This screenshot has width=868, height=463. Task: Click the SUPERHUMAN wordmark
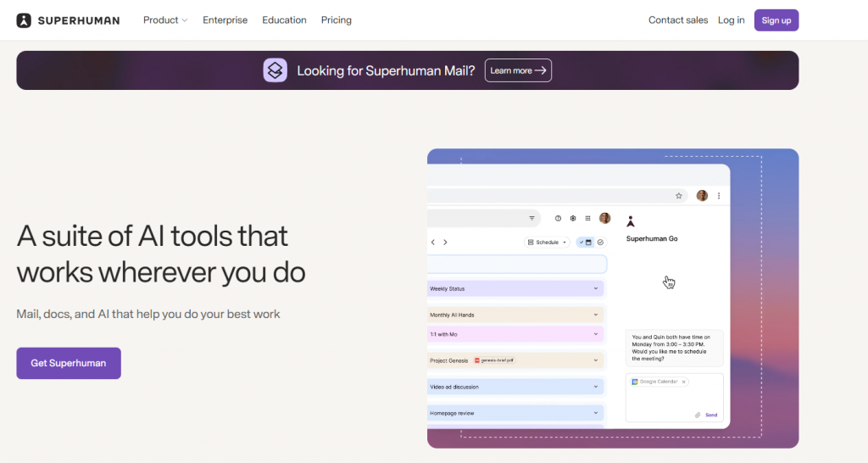coord(79,20)
